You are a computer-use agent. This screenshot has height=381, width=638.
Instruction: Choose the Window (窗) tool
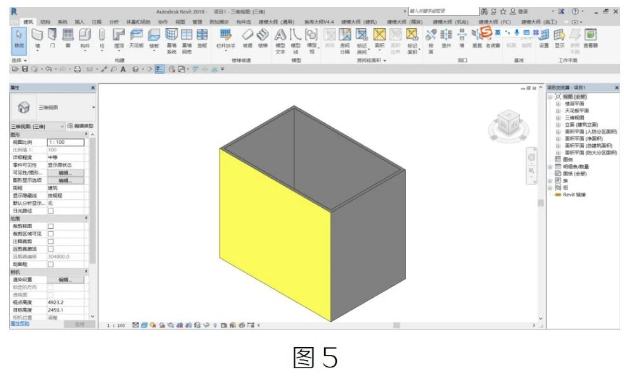click(68, 39)
